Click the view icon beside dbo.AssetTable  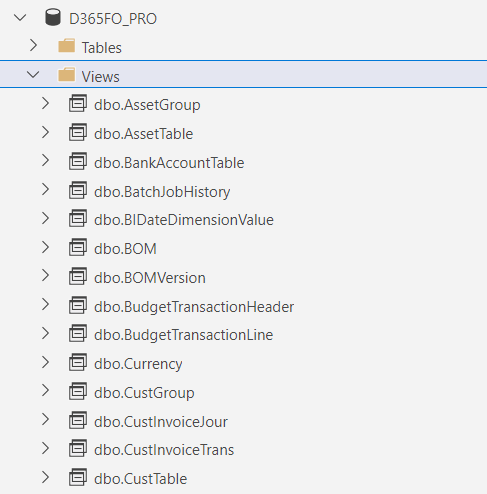click(x=78, y=132)
